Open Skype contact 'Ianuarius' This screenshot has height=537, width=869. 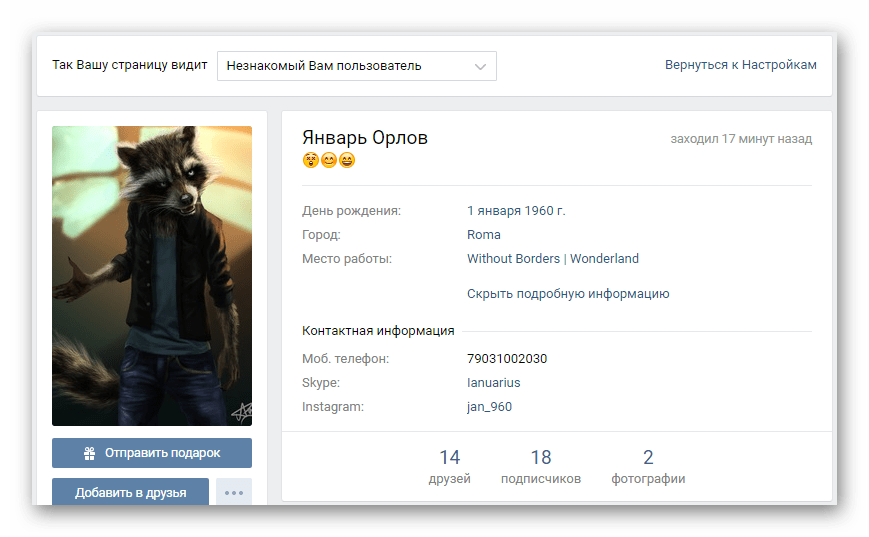(494, 382)
